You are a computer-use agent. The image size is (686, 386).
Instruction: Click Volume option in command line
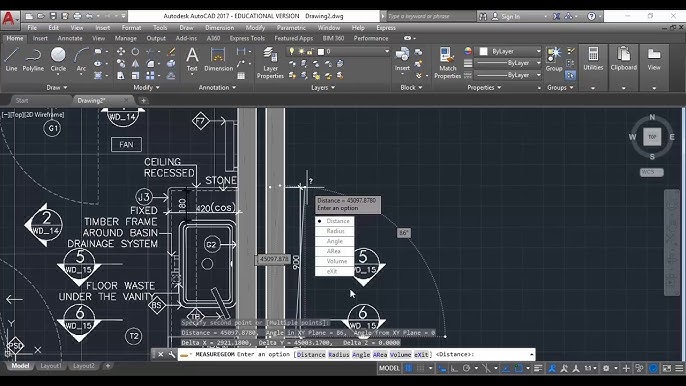click(x=400, y=354)
